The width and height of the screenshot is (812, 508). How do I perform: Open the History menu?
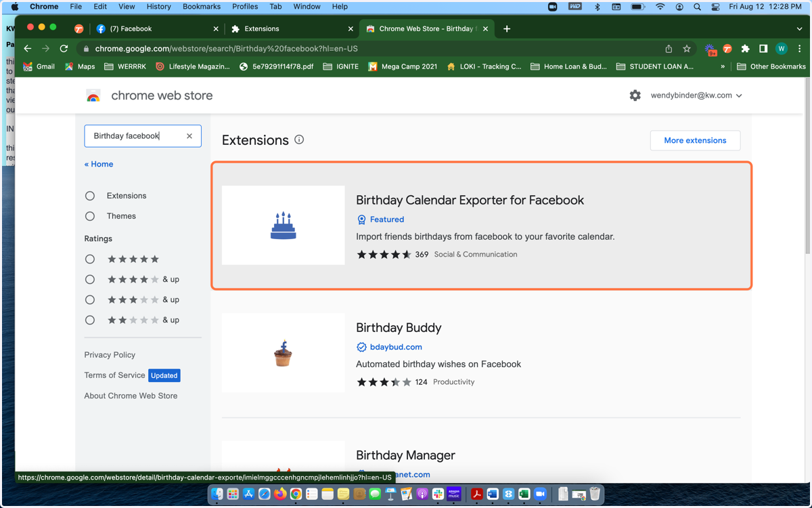158,7
